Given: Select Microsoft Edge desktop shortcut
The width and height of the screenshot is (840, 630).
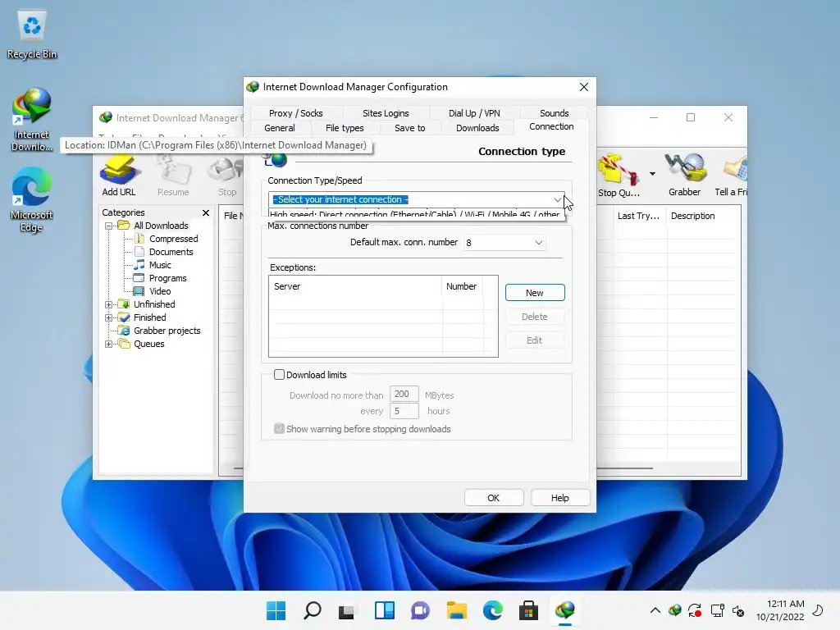Looking at the screenshot, I should tap(32, 199).
